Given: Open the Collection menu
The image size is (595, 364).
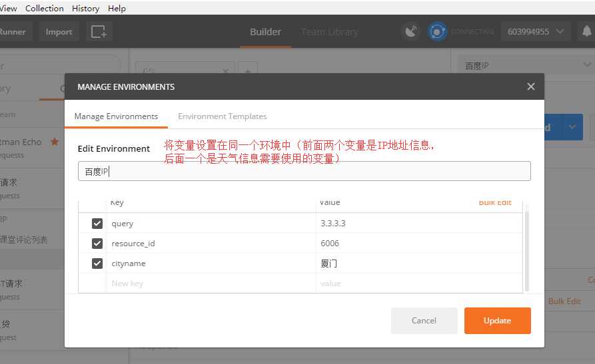Looking at the screenshot, I should [x=45, y=9].
